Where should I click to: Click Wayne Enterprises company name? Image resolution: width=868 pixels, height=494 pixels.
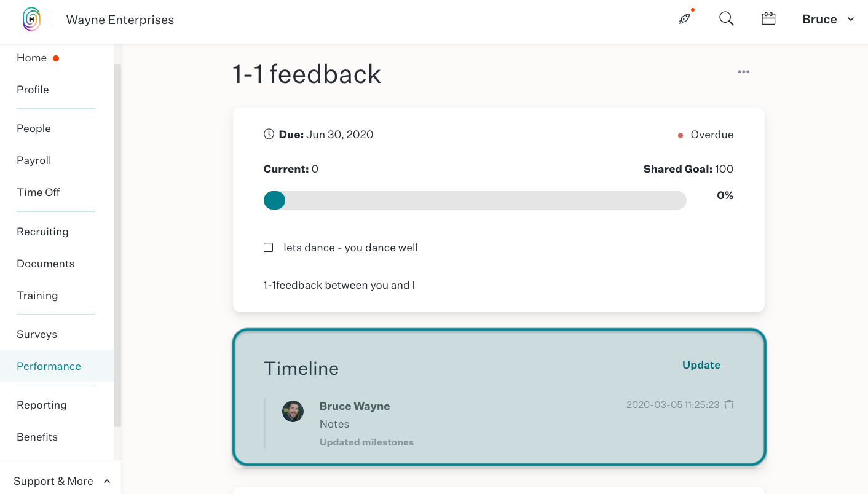coord(120,20)
